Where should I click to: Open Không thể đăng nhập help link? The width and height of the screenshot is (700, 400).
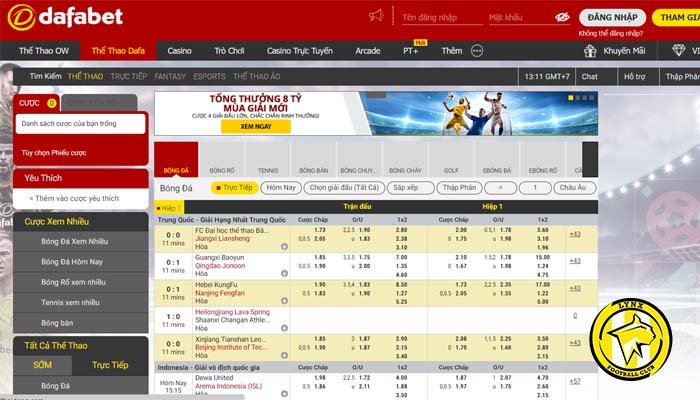click(611, 33)
